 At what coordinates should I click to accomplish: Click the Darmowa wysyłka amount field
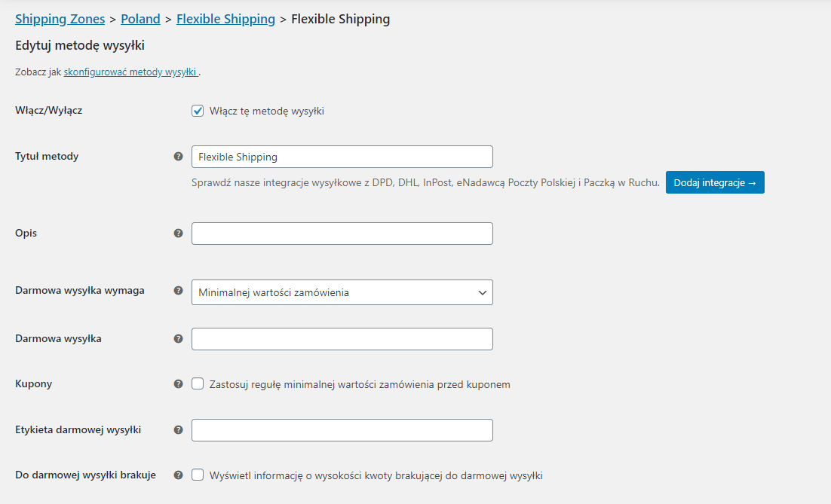pos(342,338)
